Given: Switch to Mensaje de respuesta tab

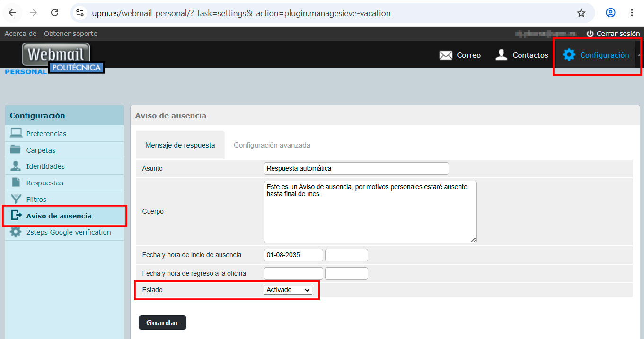Looking at the screenshot, I should point(180,145).
